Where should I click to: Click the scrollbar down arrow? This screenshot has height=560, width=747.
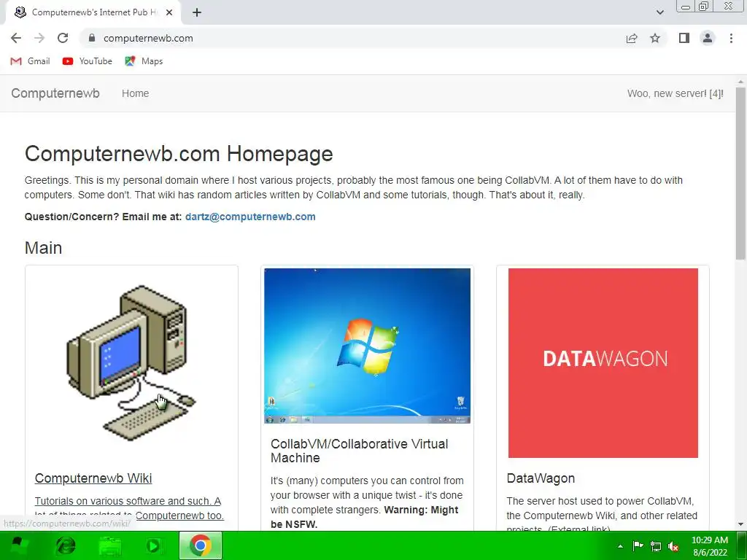pyautogui.click(x=740, y=524)
